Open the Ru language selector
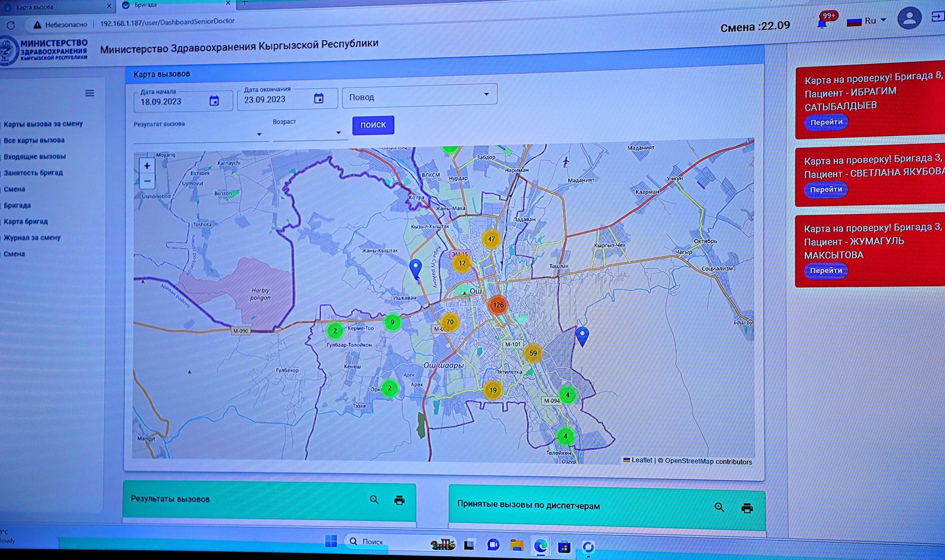This screenshot has height=560, width=945. [x=870, y=21]
